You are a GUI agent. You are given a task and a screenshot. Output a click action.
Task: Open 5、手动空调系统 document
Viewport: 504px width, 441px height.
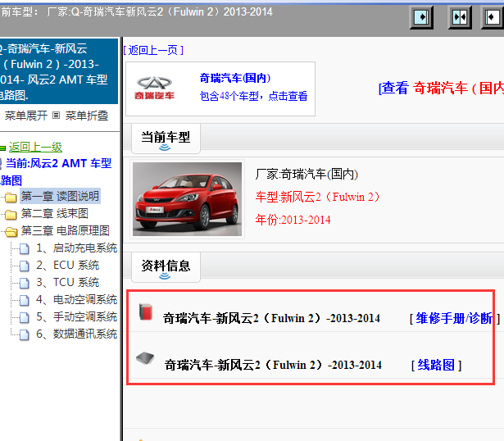[x=76, y=317]
